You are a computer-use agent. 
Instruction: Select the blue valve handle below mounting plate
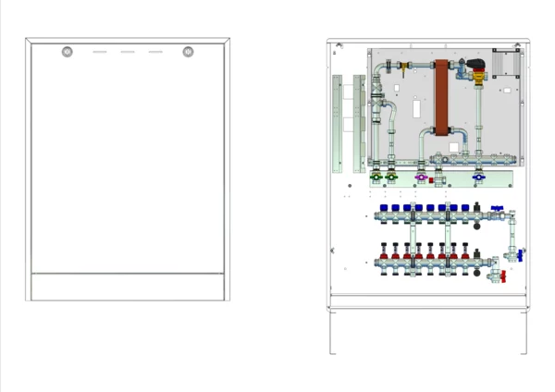478,176
